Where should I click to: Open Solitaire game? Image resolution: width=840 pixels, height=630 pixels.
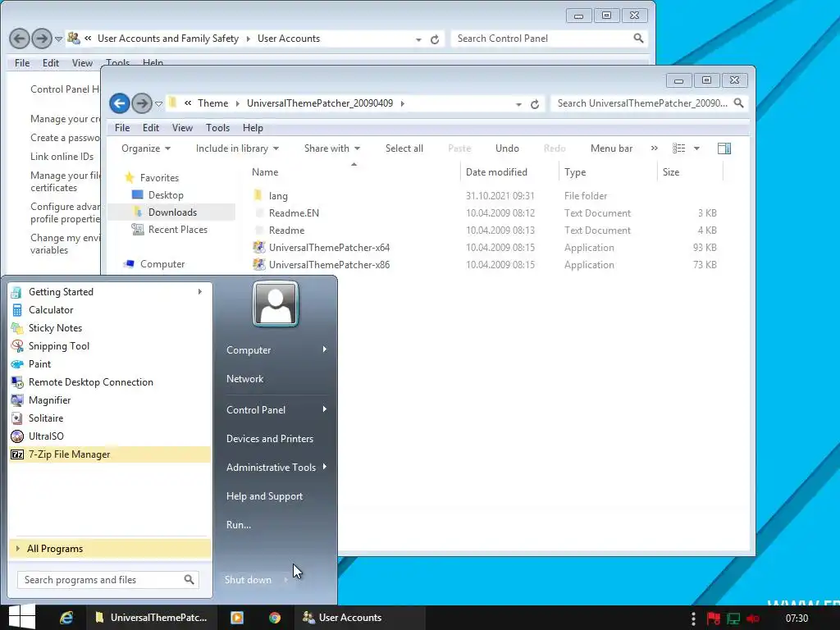point(46,418)
